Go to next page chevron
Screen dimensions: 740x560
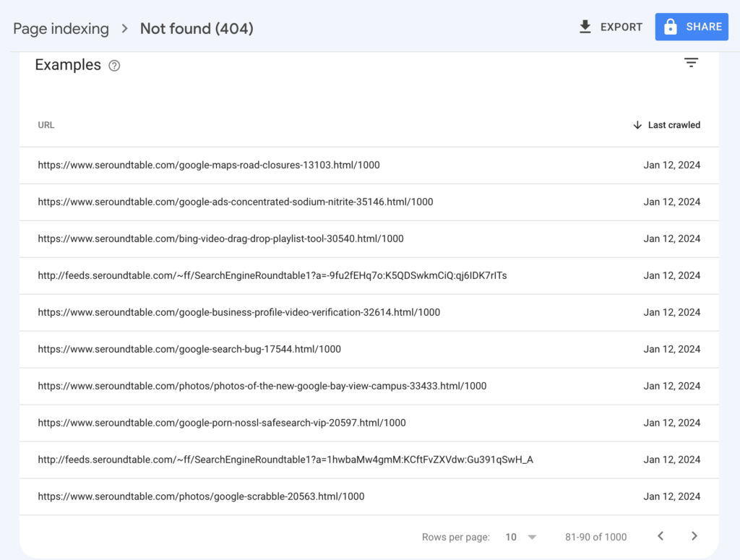click(694, 536)
